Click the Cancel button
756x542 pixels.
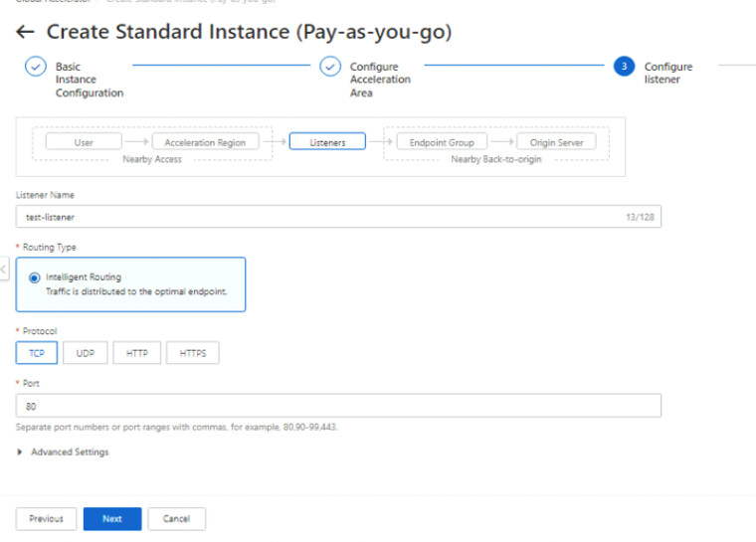[x=176, y=519]
